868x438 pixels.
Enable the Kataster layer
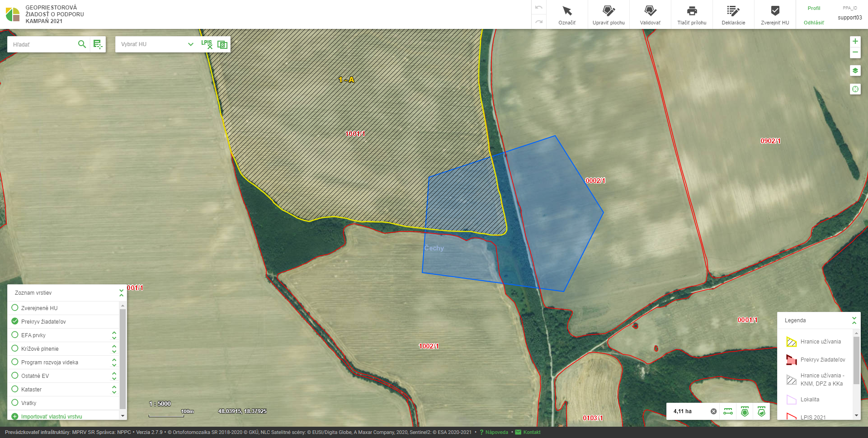[x=15, y=389]
